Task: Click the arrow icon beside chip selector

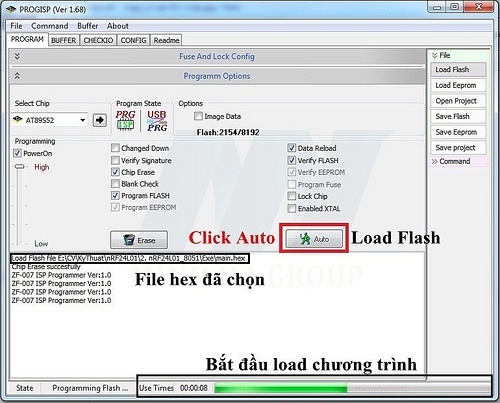Action: coord(99,120)
